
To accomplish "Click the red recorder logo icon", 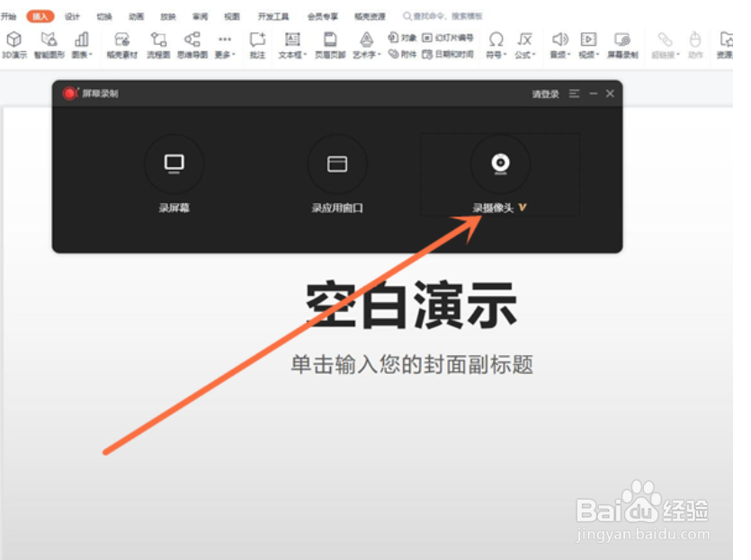I will pyautogui.click(x=70, y=93).
